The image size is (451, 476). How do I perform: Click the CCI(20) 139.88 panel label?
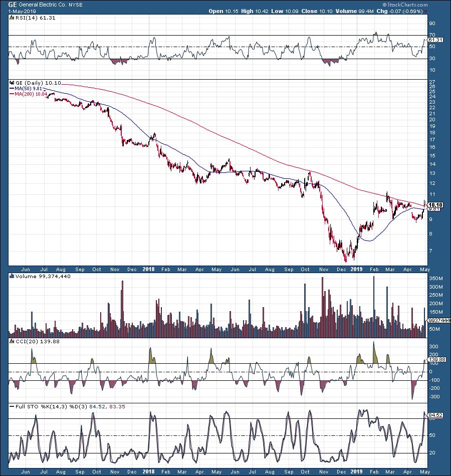point(38,342)
